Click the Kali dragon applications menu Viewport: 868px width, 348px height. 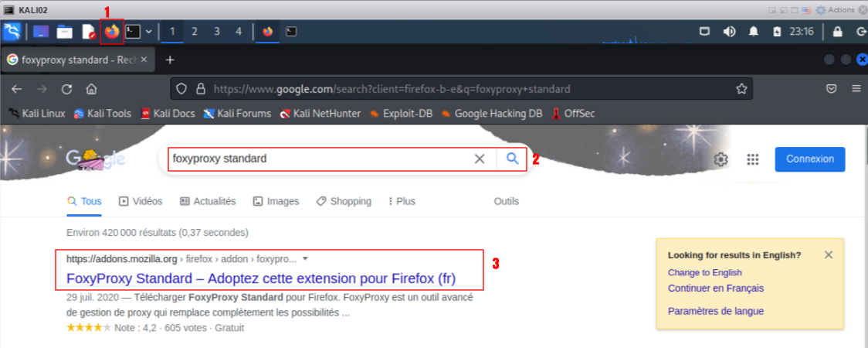pos(12,32)
